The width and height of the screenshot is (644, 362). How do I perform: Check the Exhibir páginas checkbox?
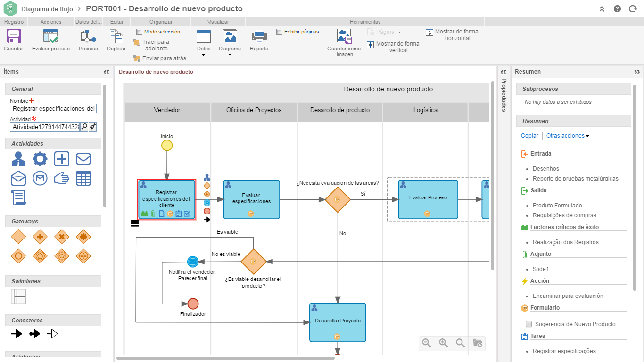(x=280, y=32)
